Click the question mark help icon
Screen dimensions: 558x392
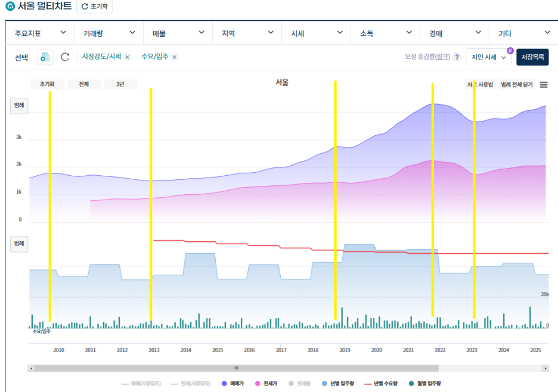(457, 57)
